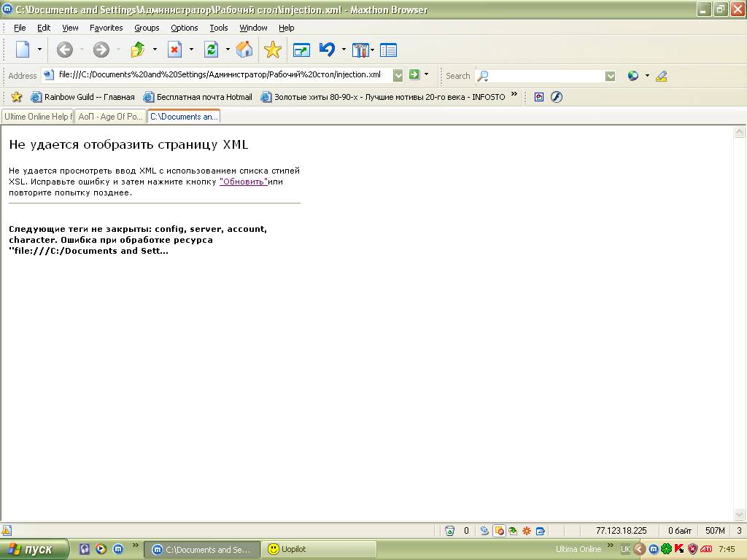Image resolution: width=747 pixels, height=560 pixels.
Task: Show more bookmarks via chevron
Action: pyautogui.click(x=514, y=94)
